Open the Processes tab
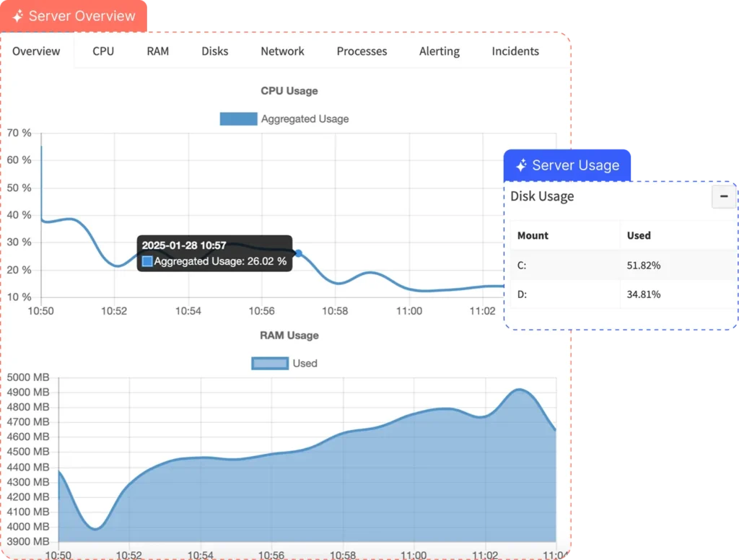 tap(362, 51)
